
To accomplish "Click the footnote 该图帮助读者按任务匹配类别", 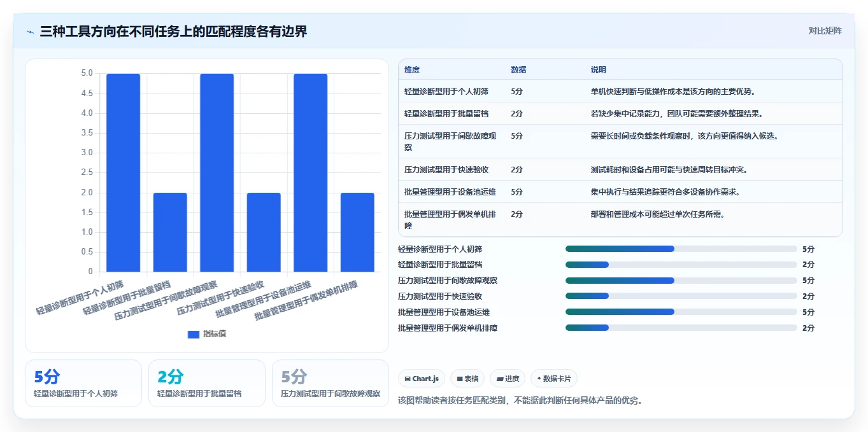I will (452, 401).
